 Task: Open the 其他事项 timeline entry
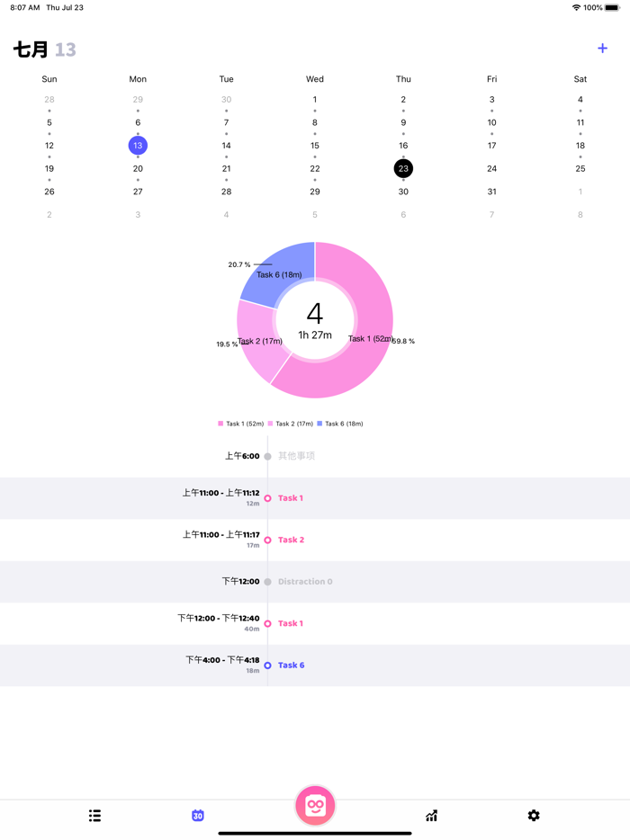click(296, 456)
